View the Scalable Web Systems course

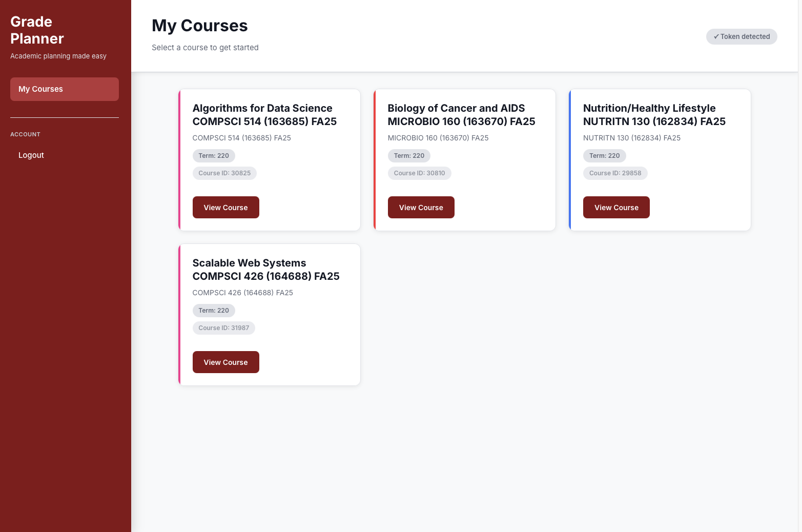[226, 362]
